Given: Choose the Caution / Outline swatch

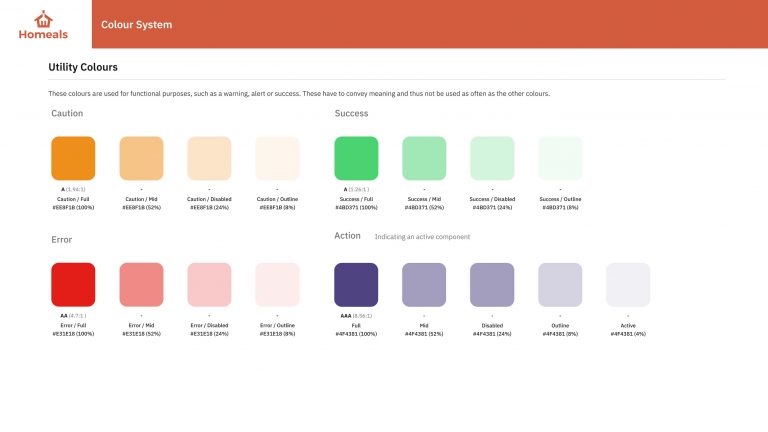Looking at the screenshot, I should (277, 158).
